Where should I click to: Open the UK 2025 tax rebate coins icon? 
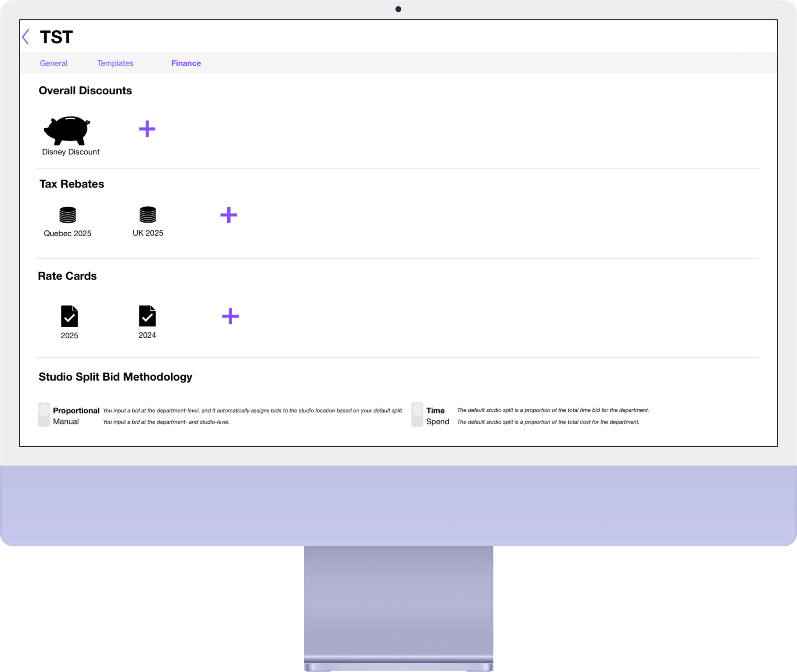[x=148, y=215]
